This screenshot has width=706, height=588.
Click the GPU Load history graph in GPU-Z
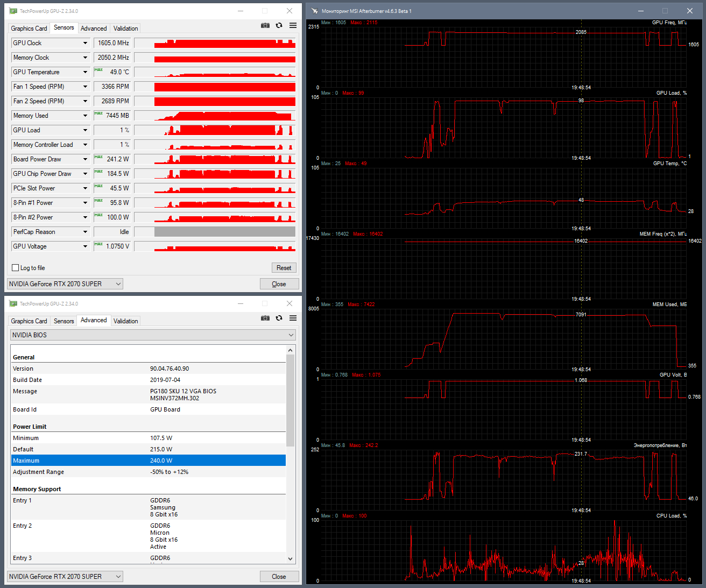tap(215, 130)
